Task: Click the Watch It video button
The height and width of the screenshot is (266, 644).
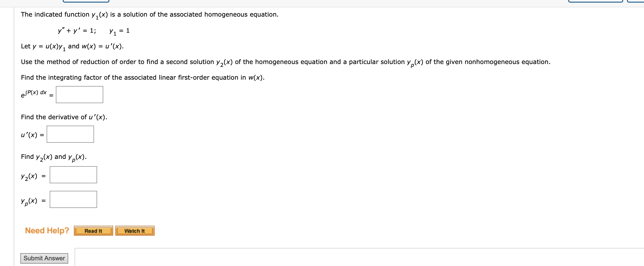Action: [x=134, y=231]
